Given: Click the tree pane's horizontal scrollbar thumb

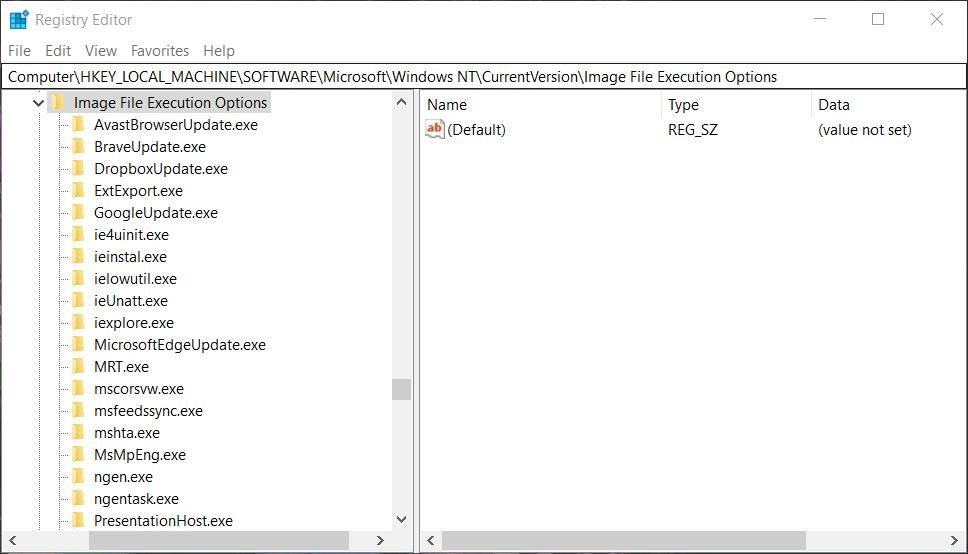Looking at the screenshot, I should click(219, 540).
